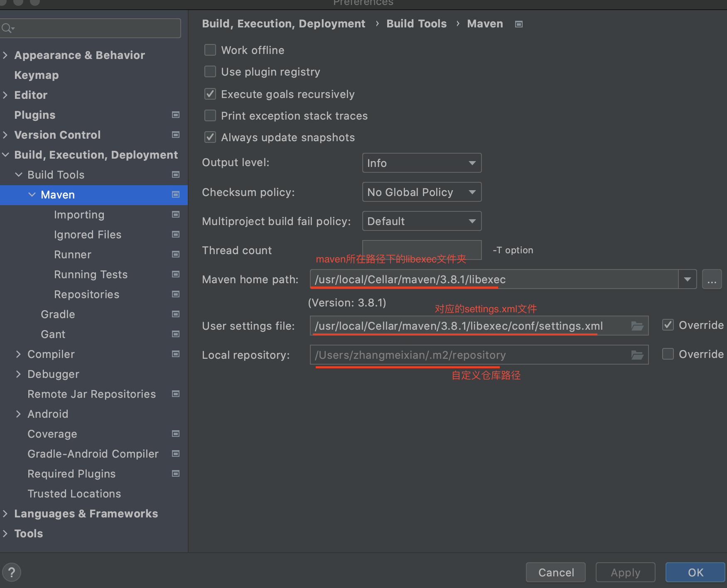727x588 pixels.
Task: Open Gradle settings page
Action: [58, 314]
